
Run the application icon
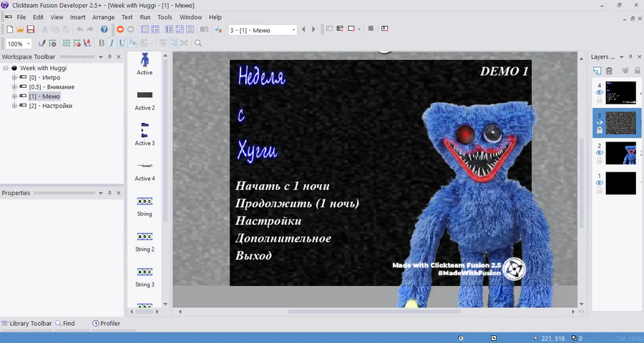(x=340, y=29)
